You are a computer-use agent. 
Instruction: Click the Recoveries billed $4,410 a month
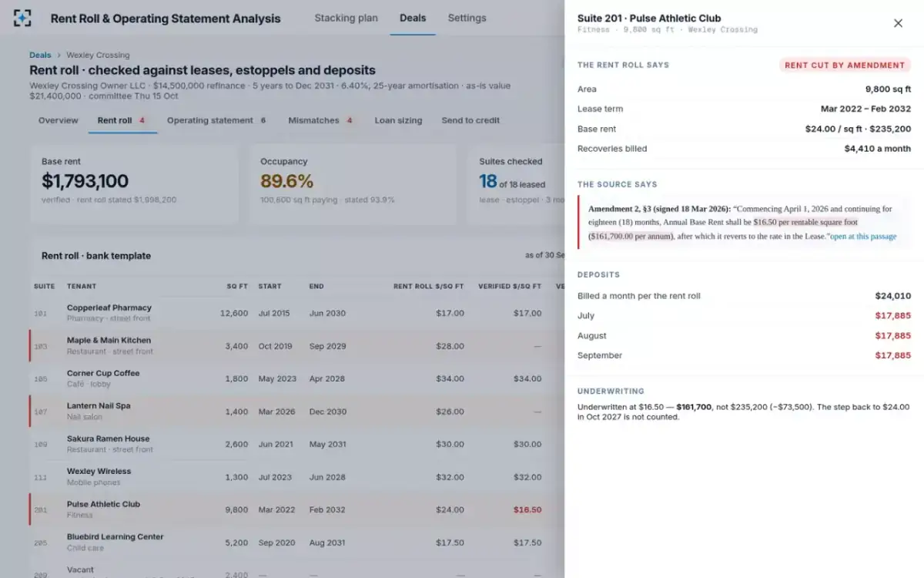[x=878, y=149]
